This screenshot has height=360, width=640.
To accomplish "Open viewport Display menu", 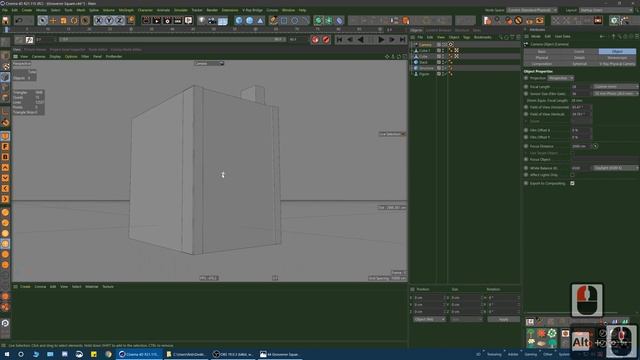I will pos(55,57).
